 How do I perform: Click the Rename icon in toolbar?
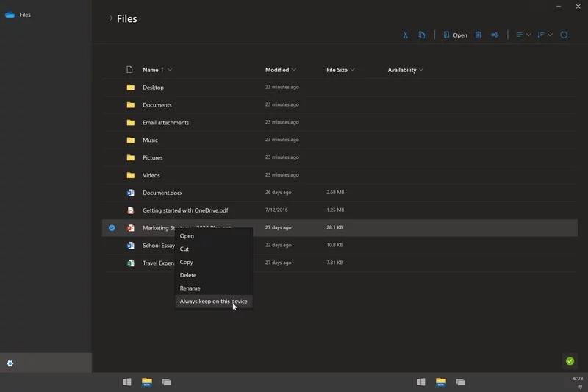click(x=495, y=35)
